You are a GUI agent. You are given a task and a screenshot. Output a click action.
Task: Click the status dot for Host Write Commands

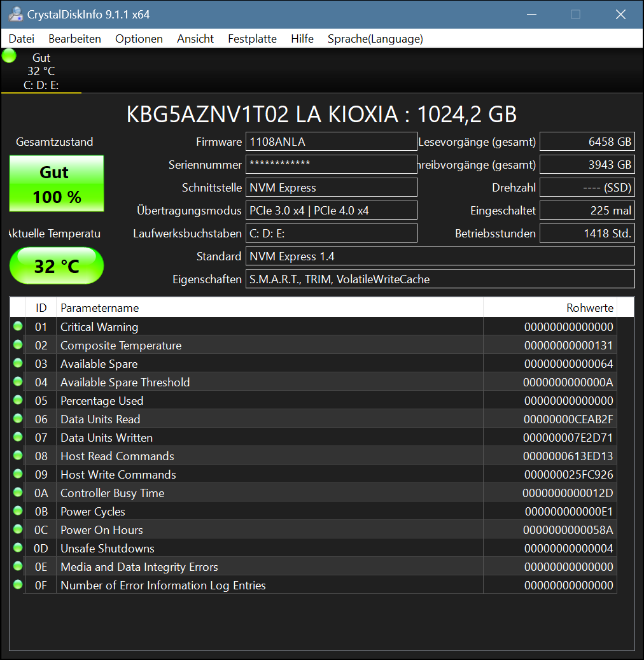18,474
